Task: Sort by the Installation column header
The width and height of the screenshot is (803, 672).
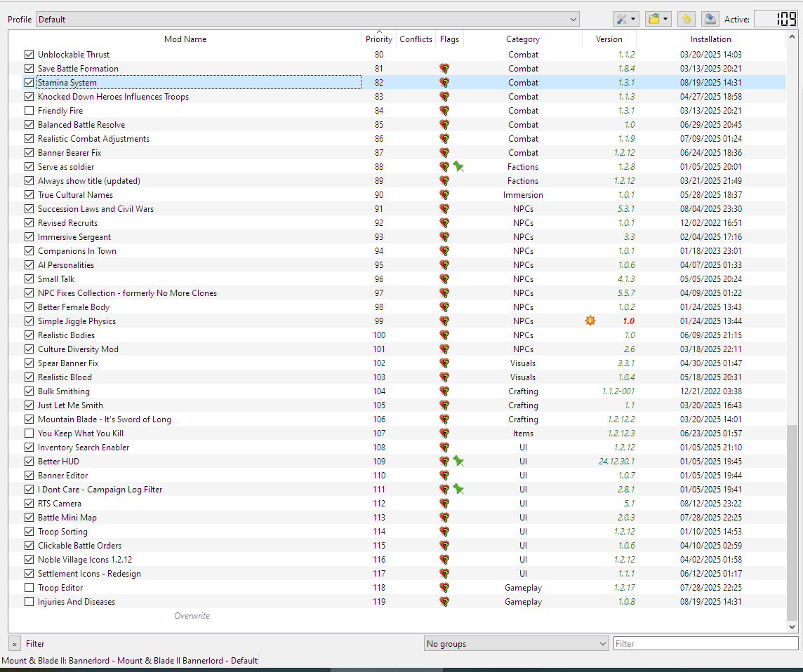Action: coord(711,39)
